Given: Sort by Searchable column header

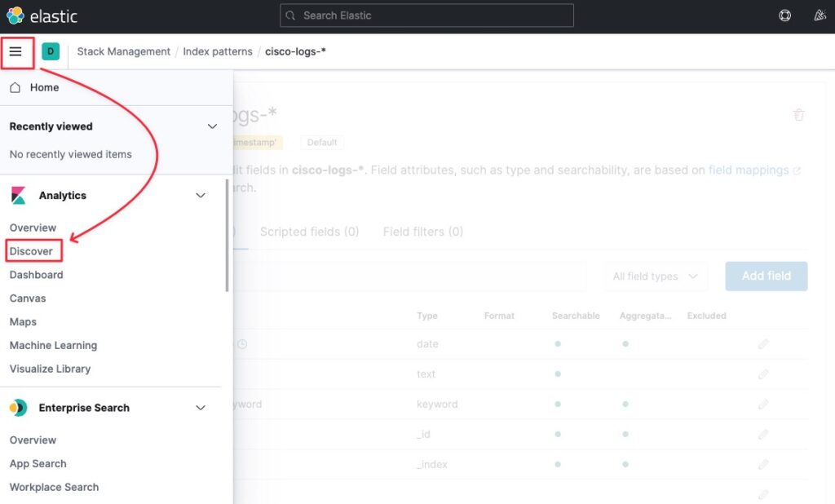Looking at the screenshot, I should tap(576, 316).
